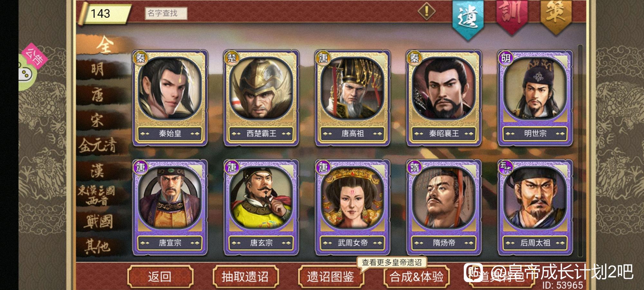Viewport: 644px width, 290px height.
Task: Click the diamond exclamation alert icon
Action: (x=427, y=12)
